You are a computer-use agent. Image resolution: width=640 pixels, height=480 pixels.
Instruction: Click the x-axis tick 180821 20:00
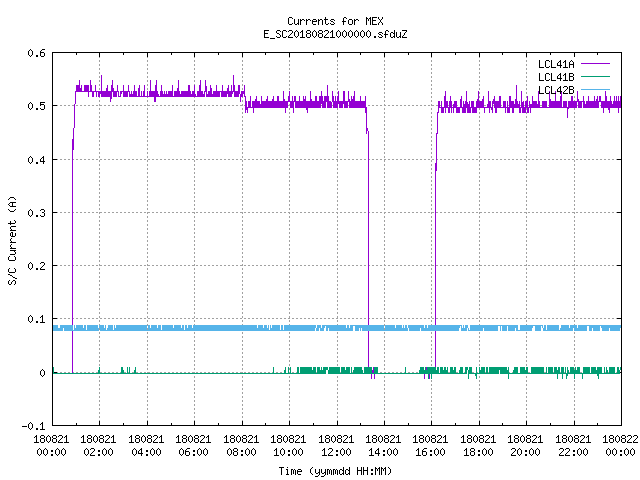(x=525, y=445)
